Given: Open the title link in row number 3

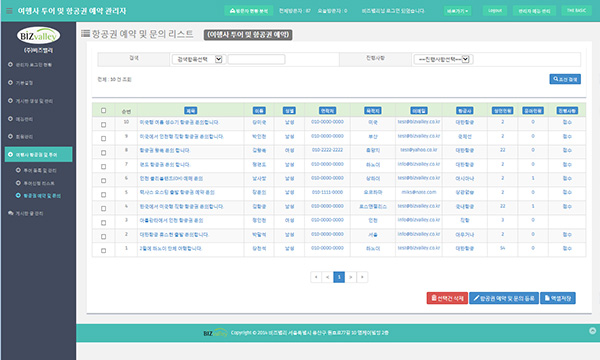Looking at the screenshot, I should coord(171,220).
